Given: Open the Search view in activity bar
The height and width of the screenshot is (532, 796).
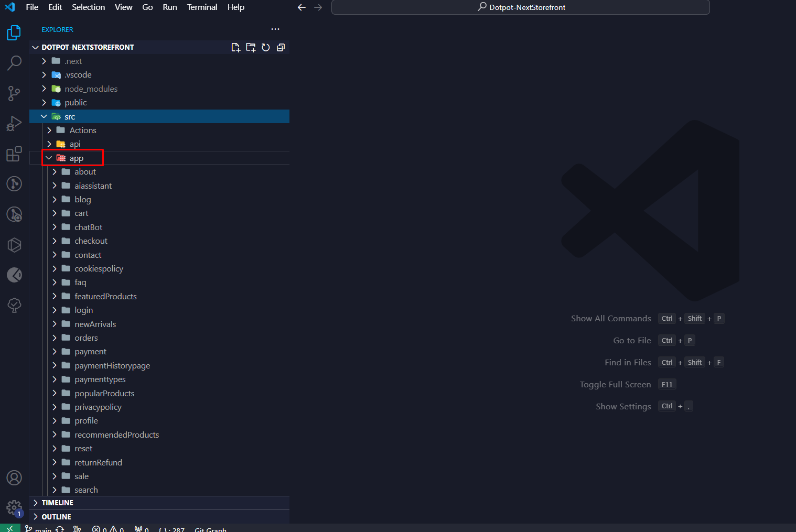Looking at the screenshot, I should [14, 63].
